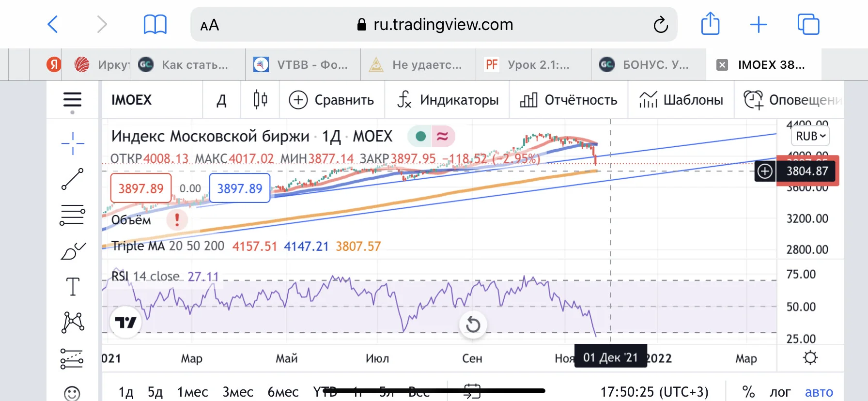Open the RUB currency dropdown

[811, 136]
